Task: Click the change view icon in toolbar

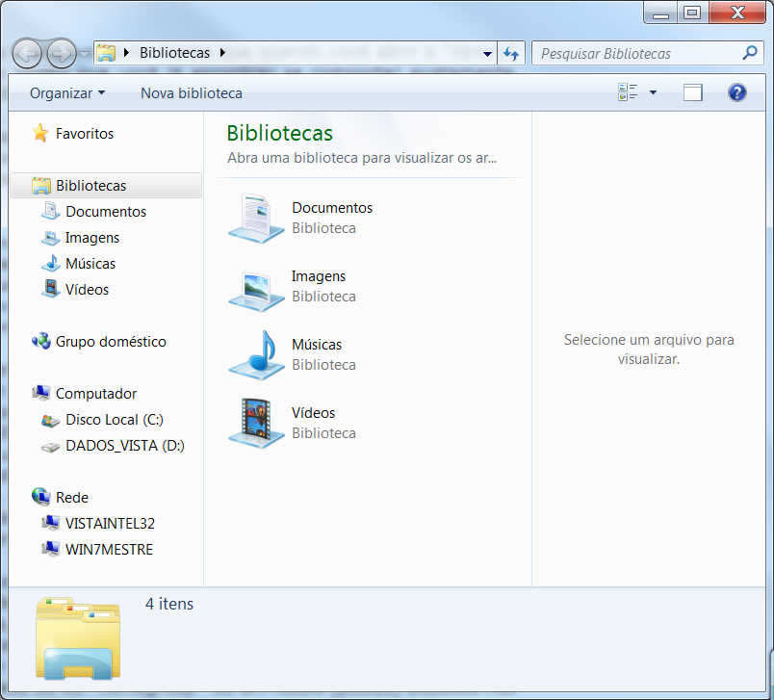Action: pyautogui.click(x=628, y=93)
